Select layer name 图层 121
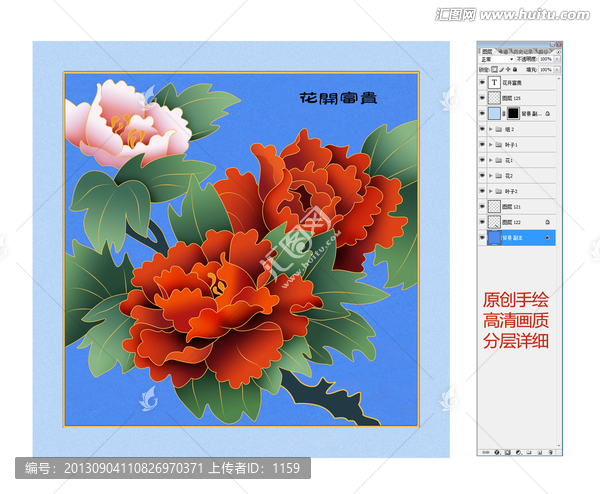This screenshot has width=600, height=494. click(512, 207)
